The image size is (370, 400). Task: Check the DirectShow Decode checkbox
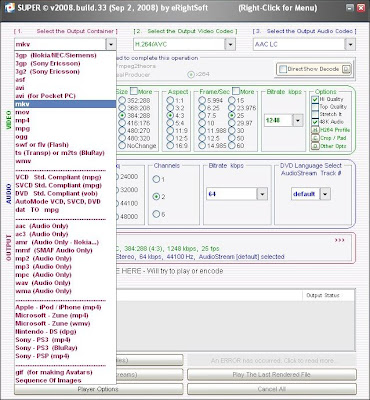point(283,69)
